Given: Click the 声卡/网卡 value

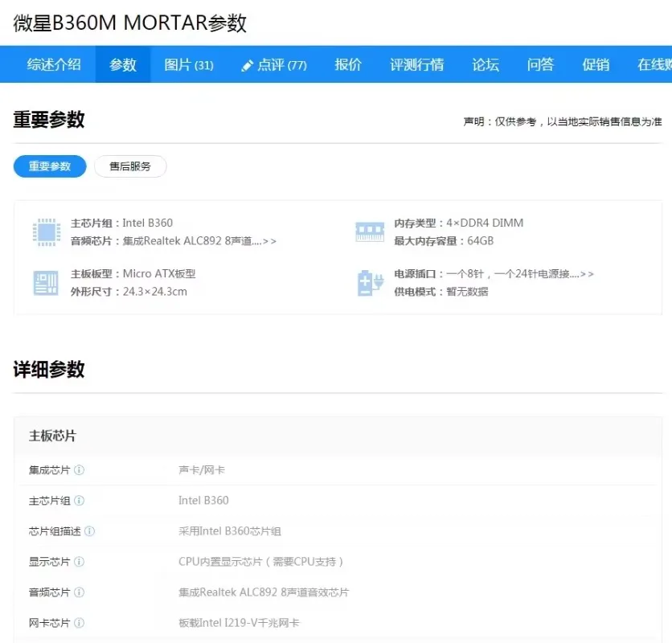Looking at the screenshot, I should (202, 470).
